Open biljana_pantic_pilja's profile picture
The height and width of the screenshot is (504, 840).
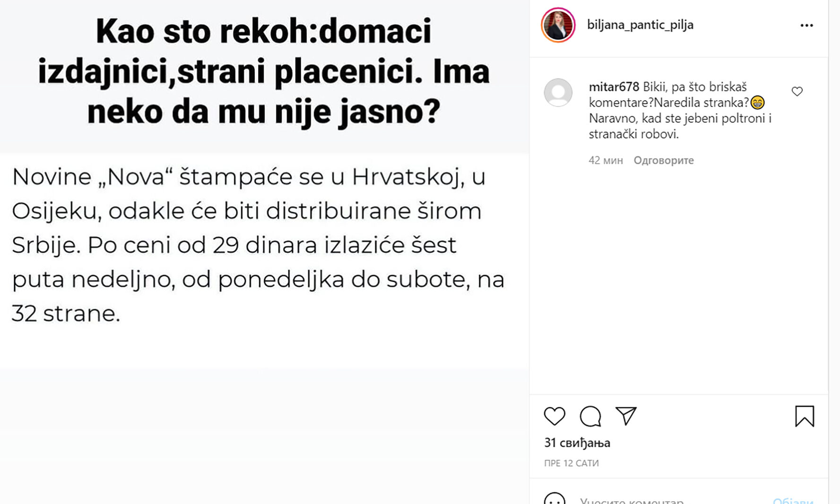[x=558, y=25]
